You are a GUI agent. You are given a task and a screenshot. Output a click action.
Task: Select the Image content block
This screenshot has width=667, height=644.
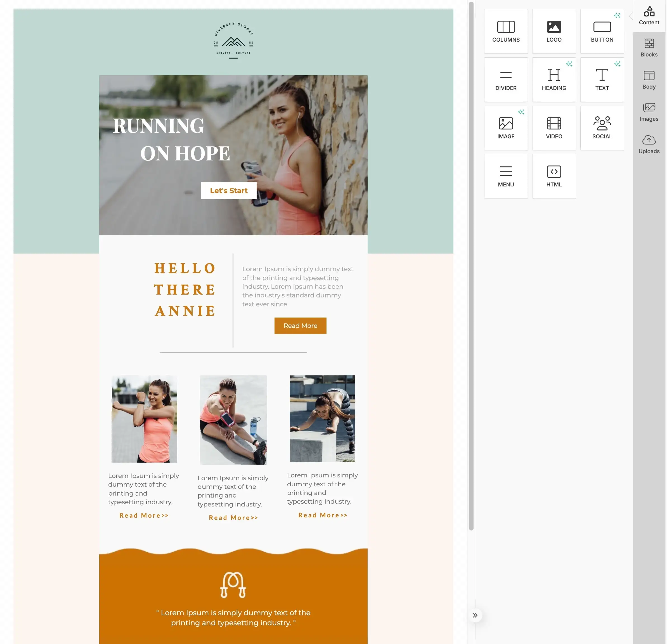pos(506,128)
